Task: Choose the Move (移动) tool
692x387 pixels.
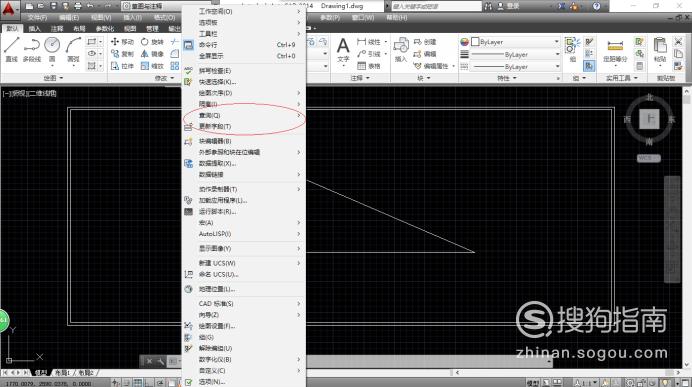Action: click(122, 41)
